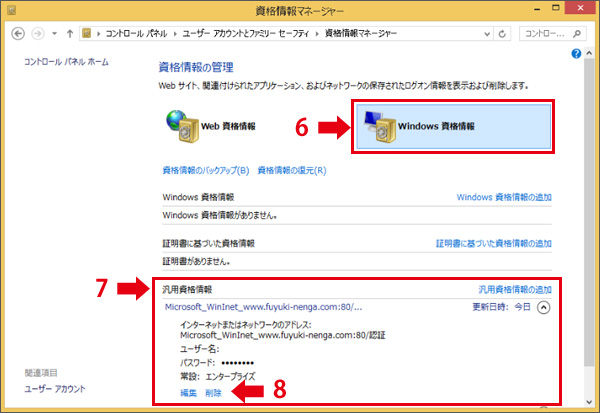Click 削除 to delete the credential
This screenshot has width=600, height=413.
(x=213, y=393)
